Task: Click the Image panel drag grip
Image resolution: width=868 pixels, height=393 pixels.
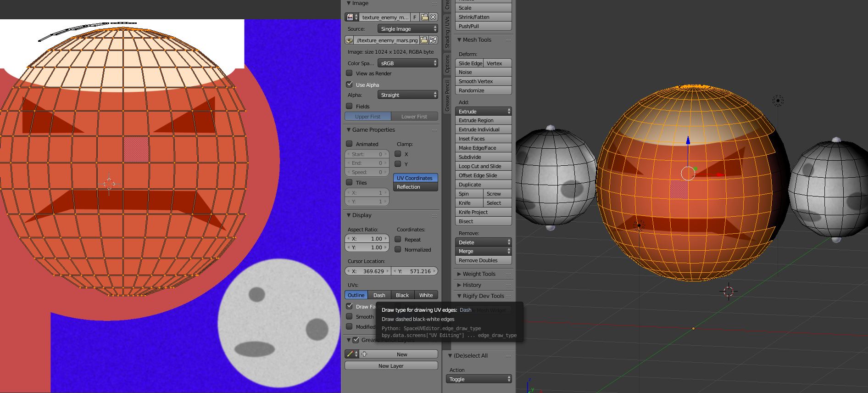Action: (434, 4)
